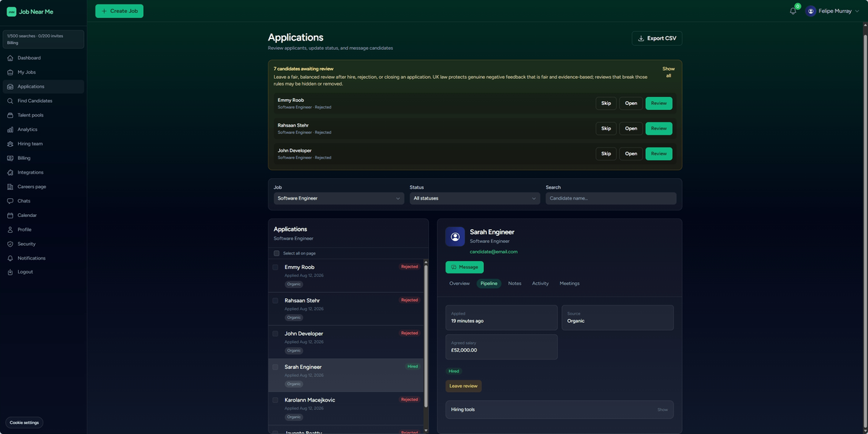Click the Leave review button
This screenshot has height=434, width=868.
tap(464, 386)
